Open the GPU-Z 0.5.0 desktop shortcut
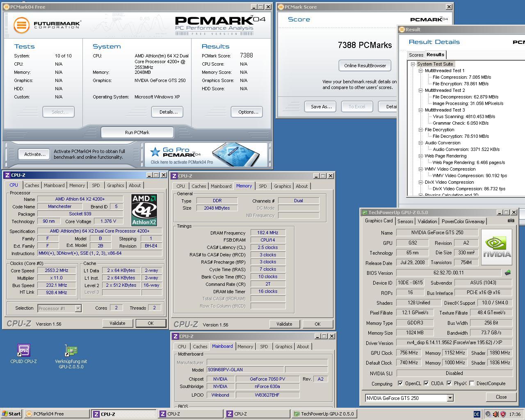The width and height of the screenshot is (525, 420). coord(71,357)
